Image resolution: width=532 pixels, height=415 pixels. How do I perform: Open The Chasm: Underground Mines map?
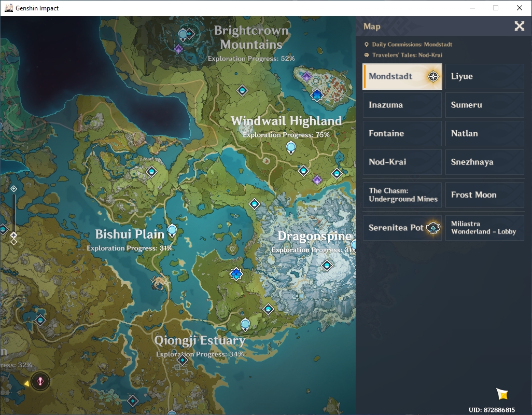point(402,195)
